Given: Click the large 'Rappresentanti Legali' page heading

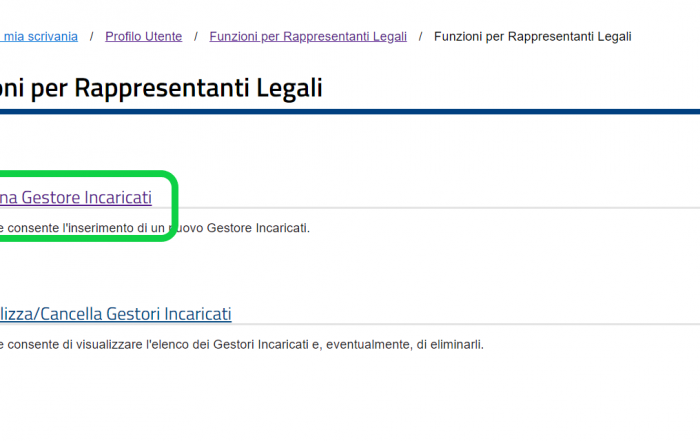Looking at the screenshot, I should click(x=161, y=88).
